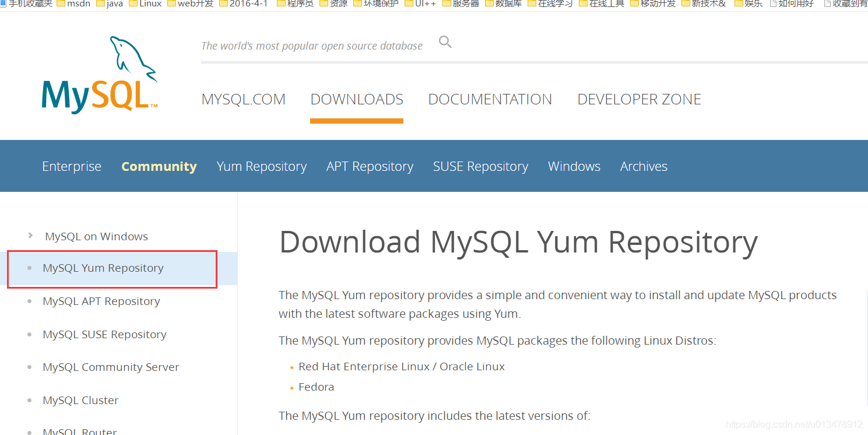Open the 环境保护 bookmark folder
This screenshot has height=435, width=868.
click(x=376, y=3)
